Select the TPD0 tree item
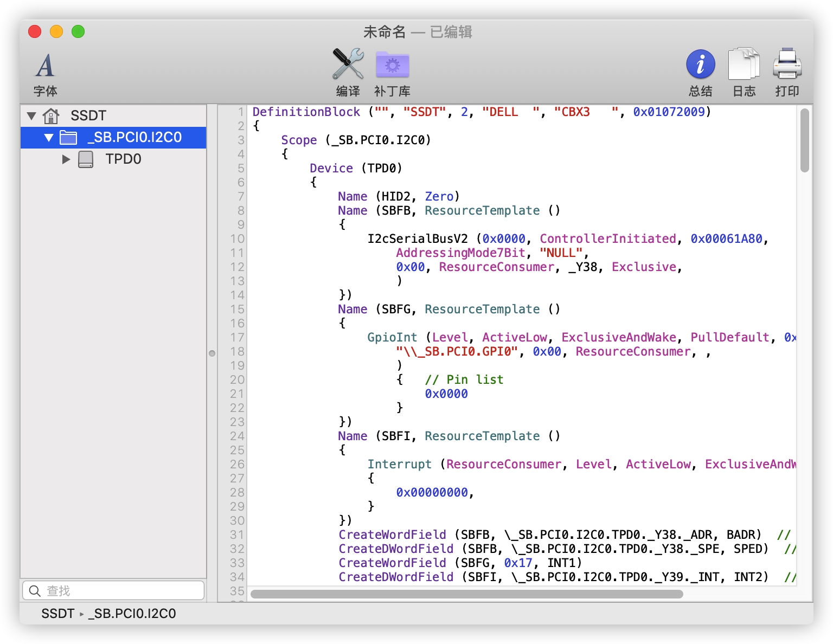The height and width of the screenshot is (644, 833). 123,159
